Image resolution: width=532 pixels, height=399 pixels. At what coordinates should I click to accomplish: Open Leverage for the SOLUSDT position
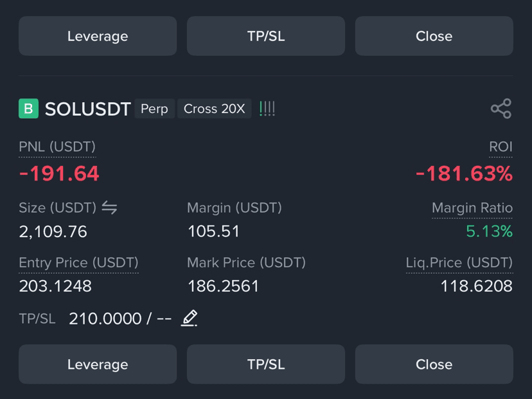(x=98, y=364)
